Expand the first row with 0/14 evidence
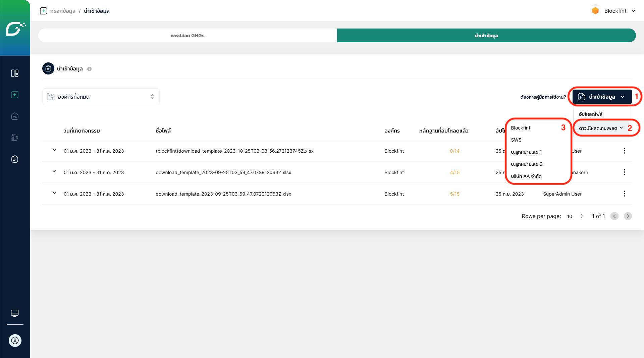 click(54, 150)
